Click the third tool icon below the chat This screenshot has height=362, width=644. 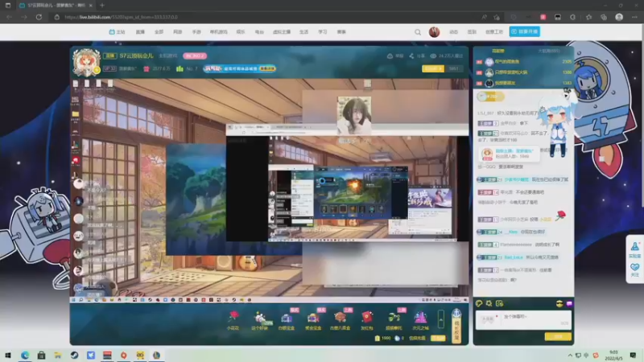pos(499,303)
